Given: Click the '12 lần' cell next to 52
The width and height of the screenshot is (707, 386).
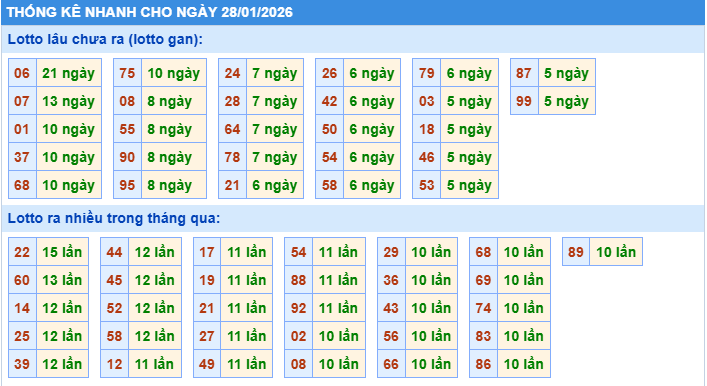Looking at the screenshot, I should [x=155, y=308].
